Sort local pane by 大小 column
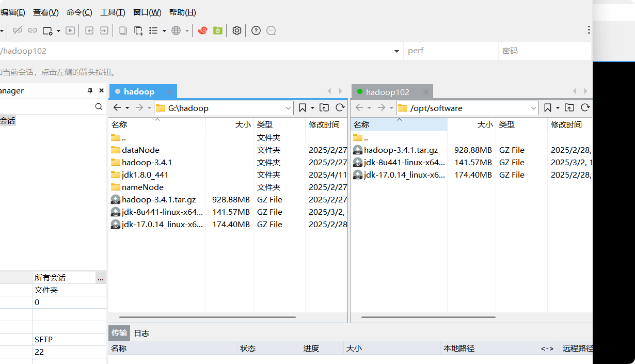The width and height of the screenshot is (635, 364). coord(229,124)
